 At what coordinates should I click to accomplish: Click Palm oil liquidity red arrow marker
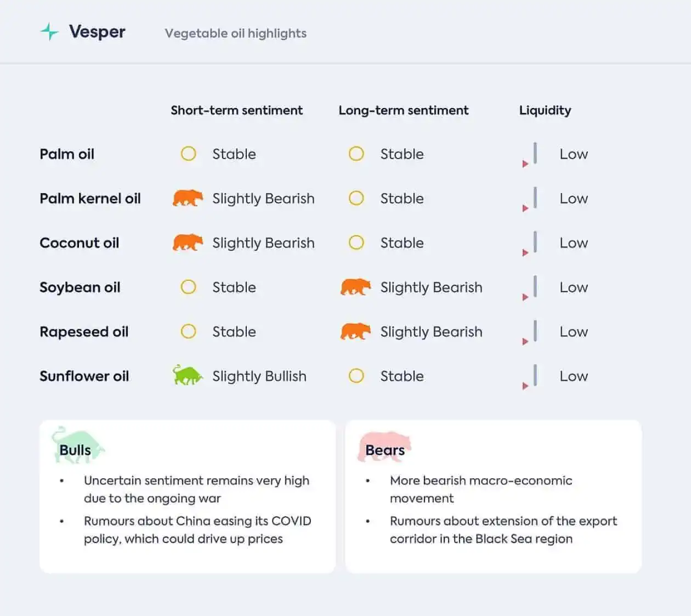[525, 164]
